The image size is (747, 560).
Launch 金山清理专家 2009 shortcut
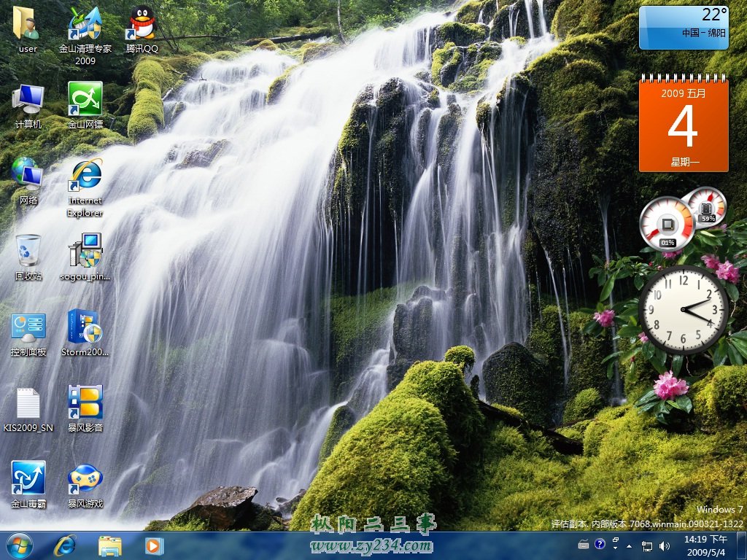click(85, 36)
